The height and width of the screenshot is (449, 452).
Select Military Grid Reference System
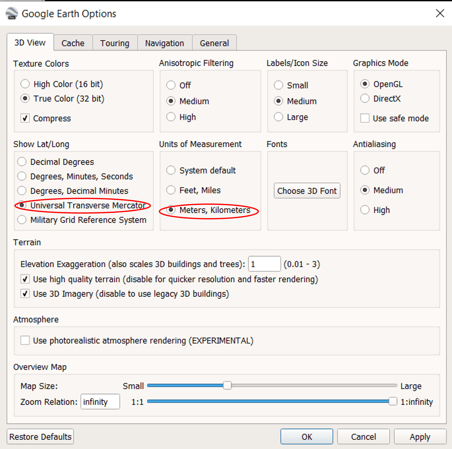pos(22,220)
